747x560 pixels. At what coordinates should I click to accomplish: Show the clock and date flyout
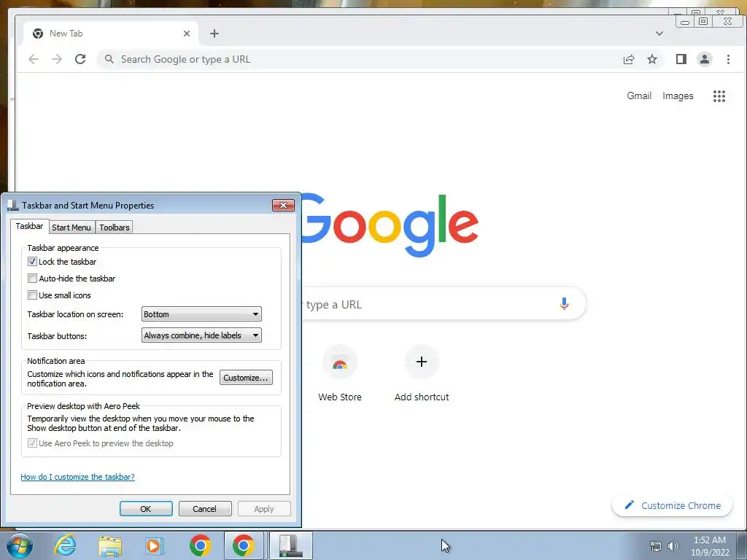click(x=710, y=546)
